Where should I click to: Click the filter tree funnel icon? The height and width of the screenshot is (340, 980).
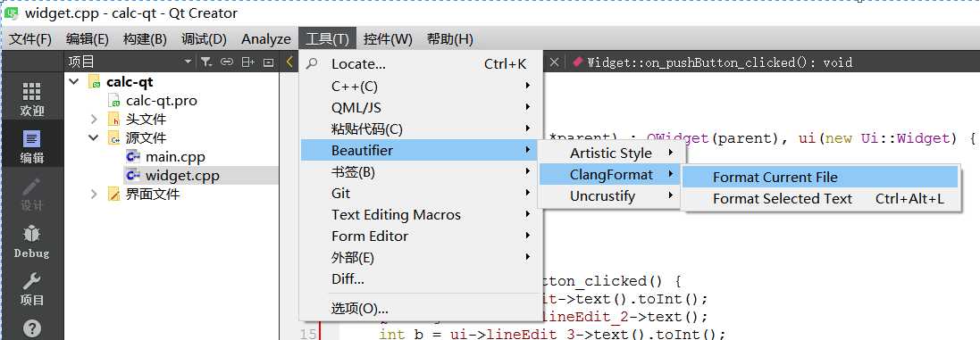pos(206,62)
